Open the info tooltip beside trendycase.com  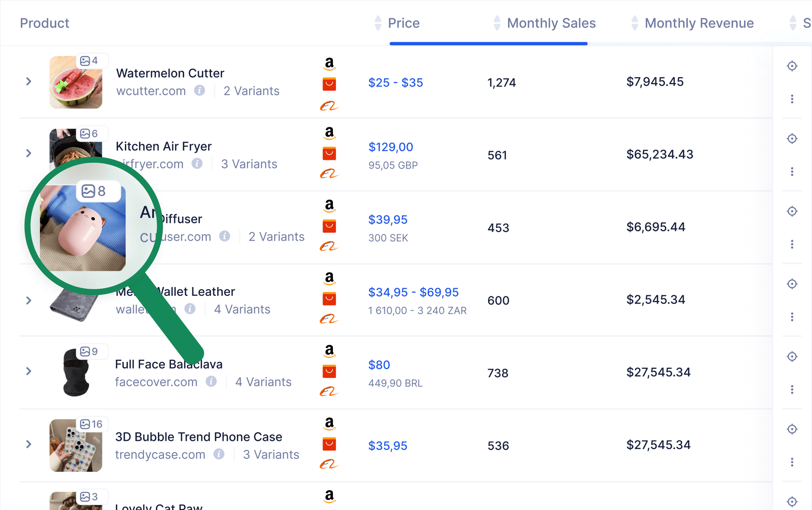219,454
